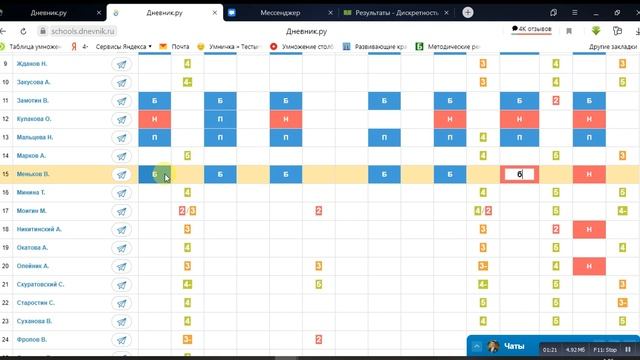Viewport: 640px width, 360px height.
Task: Close the Мессенджер tab
Action: (x=331, y=13)
